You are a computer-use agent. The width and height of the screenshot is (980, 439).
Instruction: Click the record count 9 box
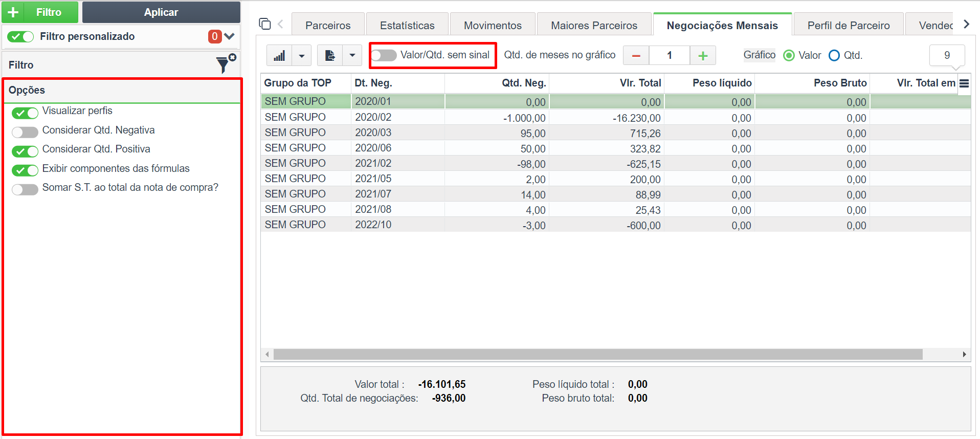947,55
